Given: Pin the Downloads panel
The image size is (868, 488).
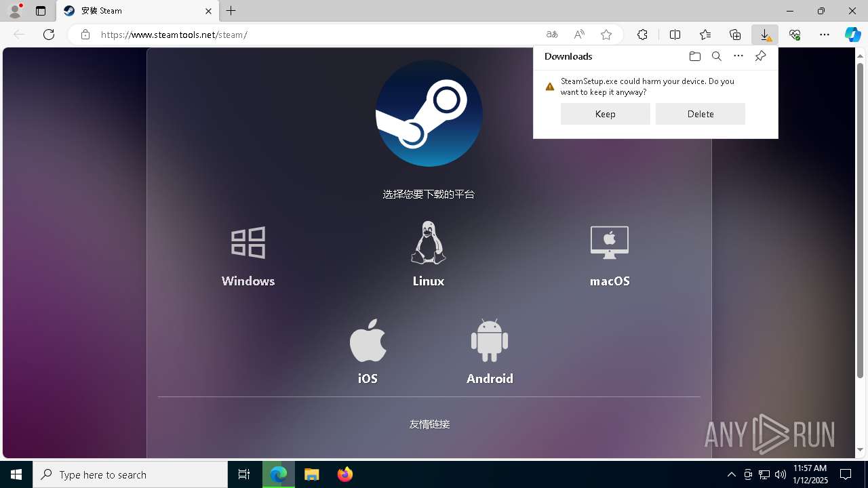Looking at the screenshot, I should tap(760, 56).
